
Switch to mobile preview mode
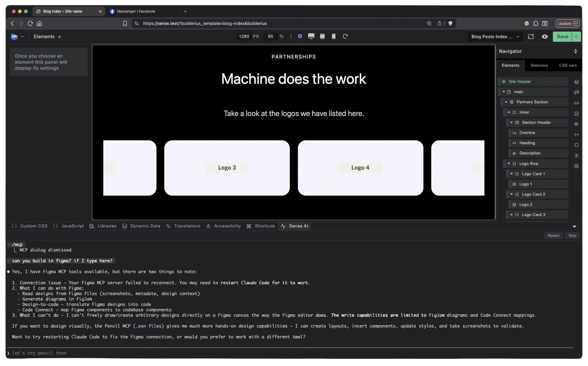tap(333, 36)
